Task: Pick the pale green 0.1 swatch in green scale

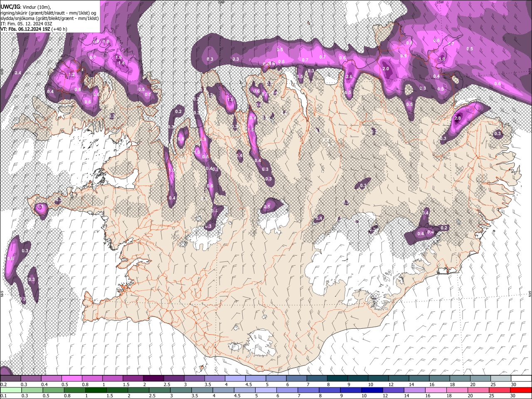Action: click(10, 390)
